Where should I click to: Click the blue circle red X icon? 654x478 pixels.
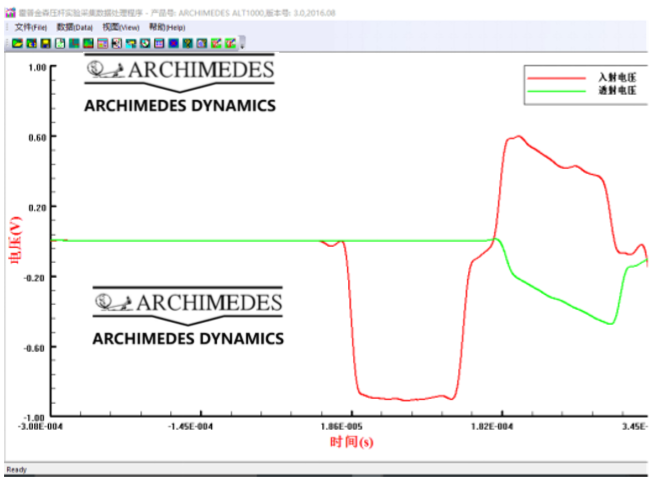click(174, 43)
